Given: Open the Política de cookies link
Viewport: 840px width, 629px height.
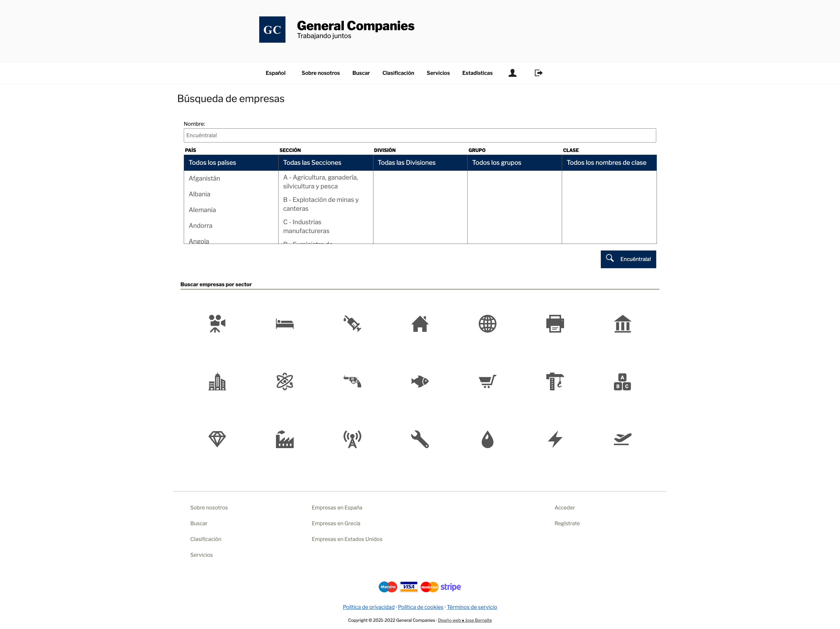Looking at the screenshot, I should click(420, 607).
